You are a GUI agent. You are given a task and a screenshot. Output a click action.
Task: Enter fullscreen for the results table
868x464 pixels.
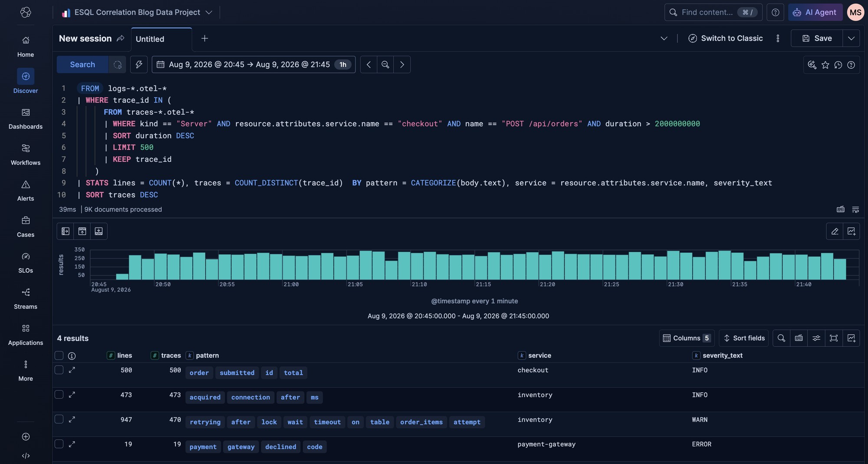834,338
